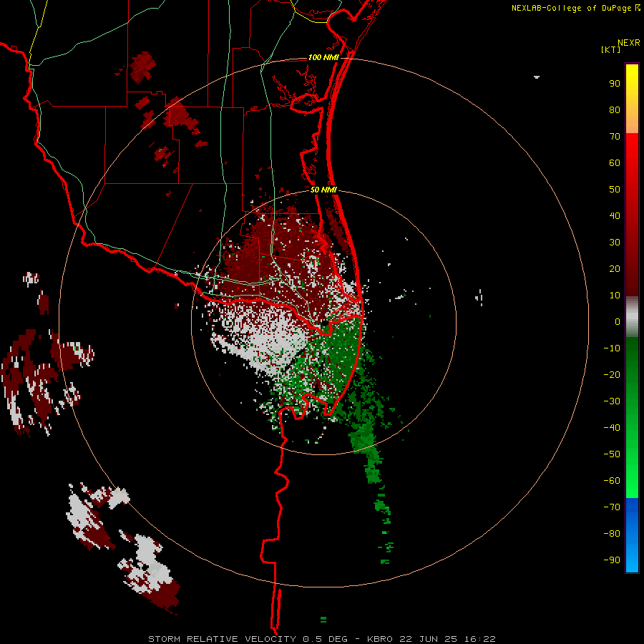
Task: Click the [KT] units label
Action: coord(610,49)
